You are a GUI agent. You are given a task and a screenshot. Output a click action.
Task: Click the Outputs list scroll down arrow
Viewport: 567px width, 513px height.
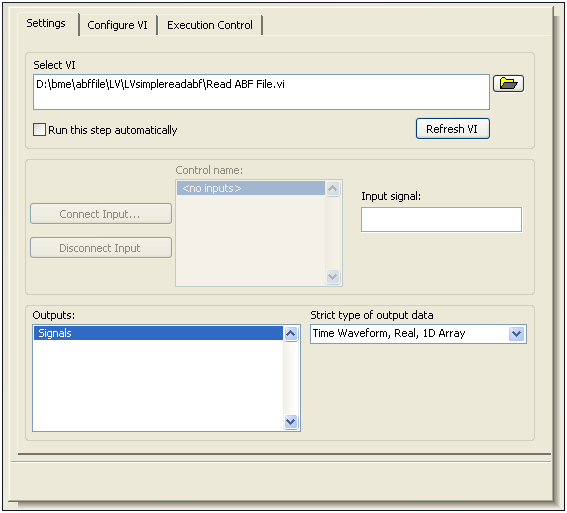pos(291,421)
